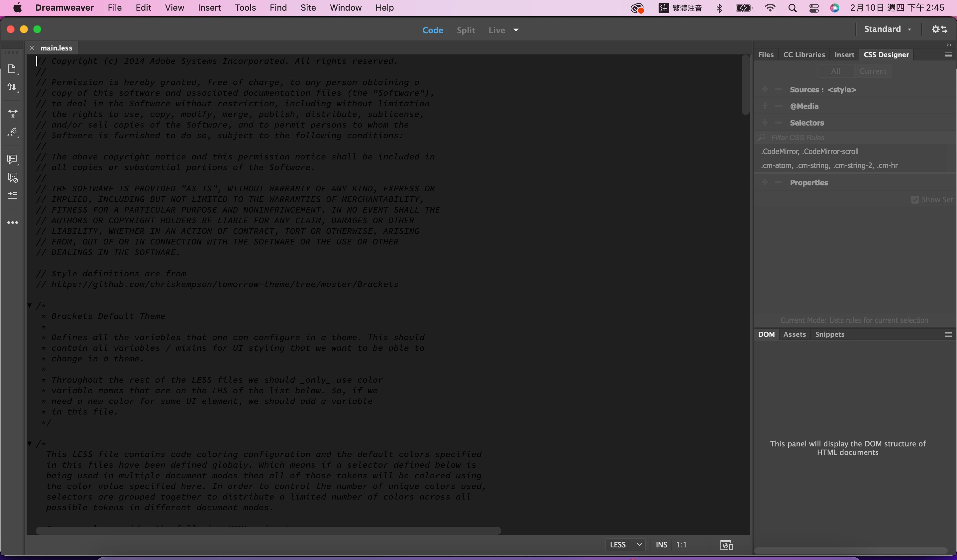Image resolution: width=957 pixels, height=560 pixels.
Task: Open the LESS language dropdown in status bar
Action: pos(625,545)
